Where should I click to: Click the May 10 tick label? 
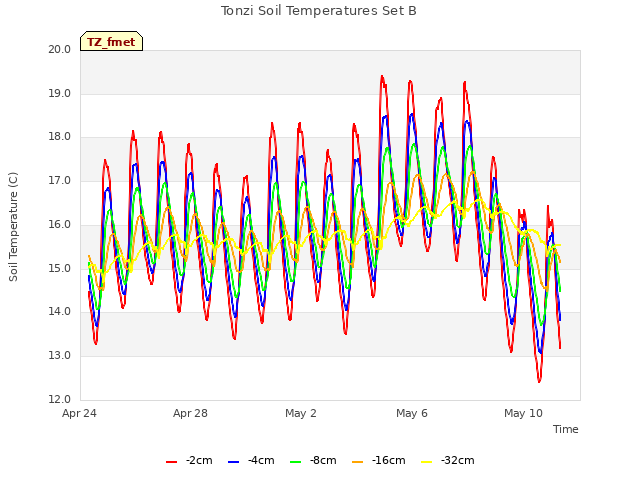tap(523, 413)
